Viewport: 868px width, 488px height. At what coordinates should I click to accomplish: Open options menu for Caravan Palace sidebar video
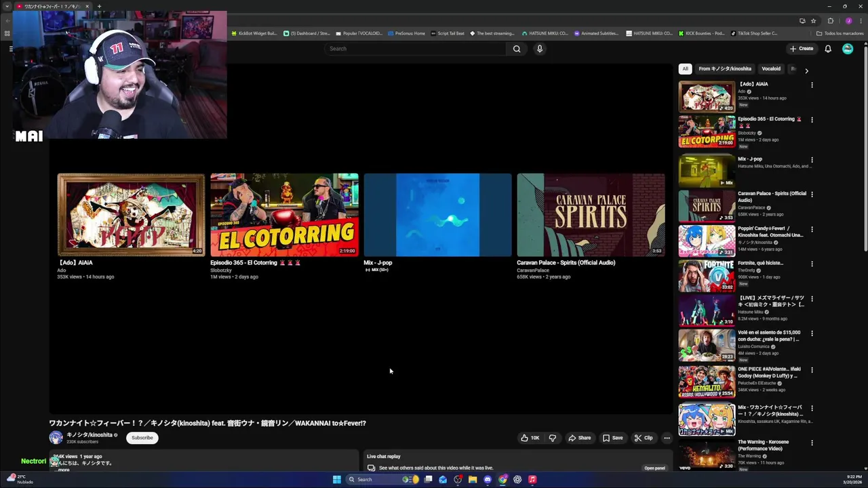tap(812, 195)
